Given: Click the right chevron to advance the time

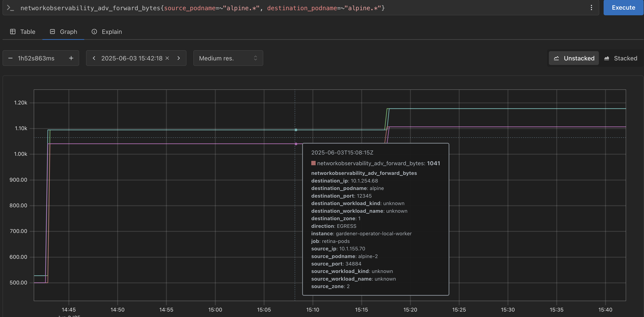Looking at the screenshot, I should [178, 58].
